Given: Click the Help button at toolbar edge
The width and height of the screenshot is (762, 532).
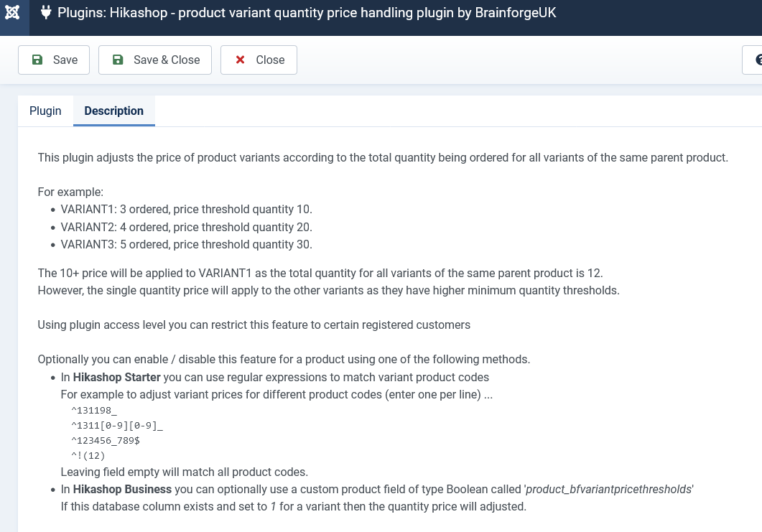Looking at the screenshot, I should [752, 60].
